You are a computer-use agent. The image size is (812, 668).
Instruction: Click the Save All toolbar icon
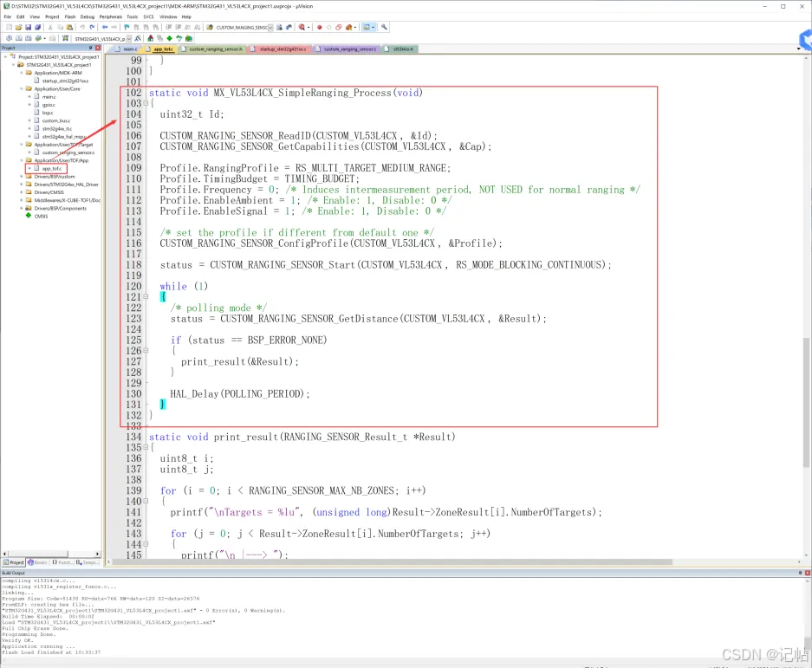37,27
